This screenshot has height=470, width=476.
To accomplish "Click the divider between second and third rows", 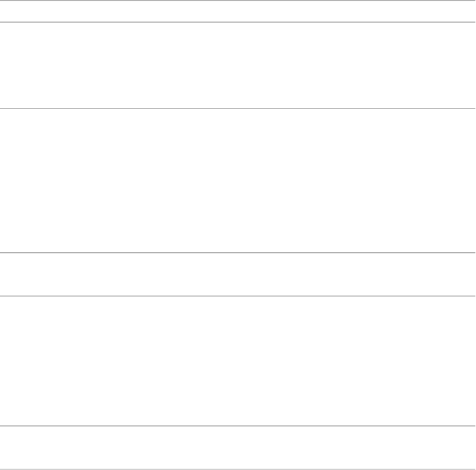I will coord(238,109).
